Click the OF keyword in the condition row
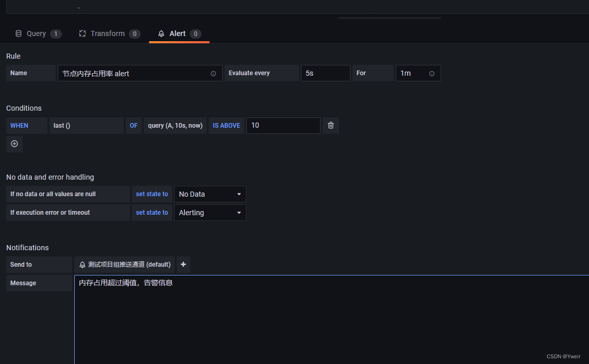589x364 pixels. pos(133,125)
